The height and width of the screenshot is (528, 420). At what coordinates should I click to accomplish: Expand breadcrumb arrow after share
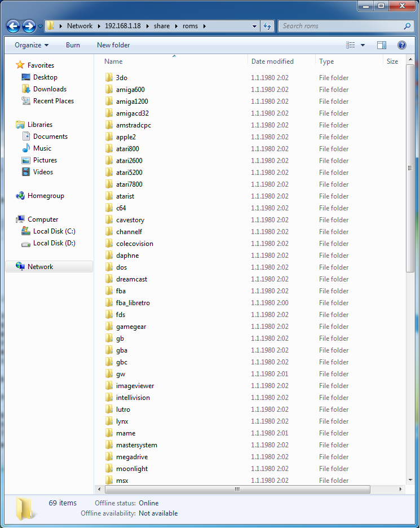click(x=176, y=27)
